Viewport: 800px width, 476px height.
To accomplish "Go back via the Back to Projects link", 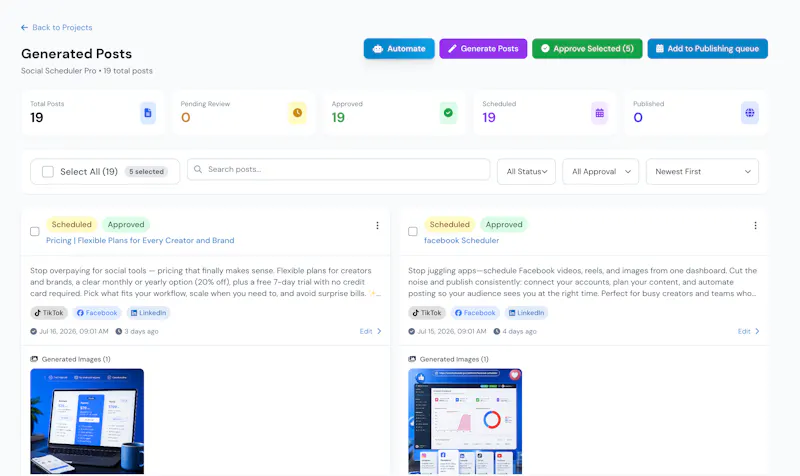I will (x=57, y=28).
